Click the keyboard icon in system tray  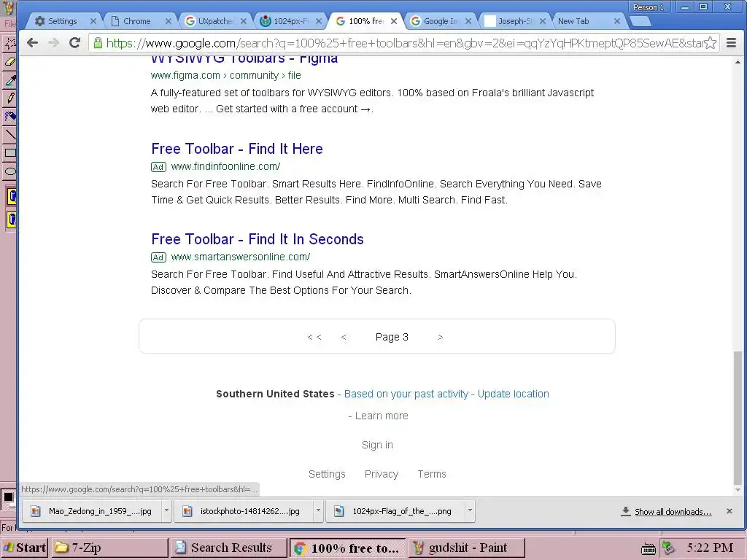click(x=648, y=548)
